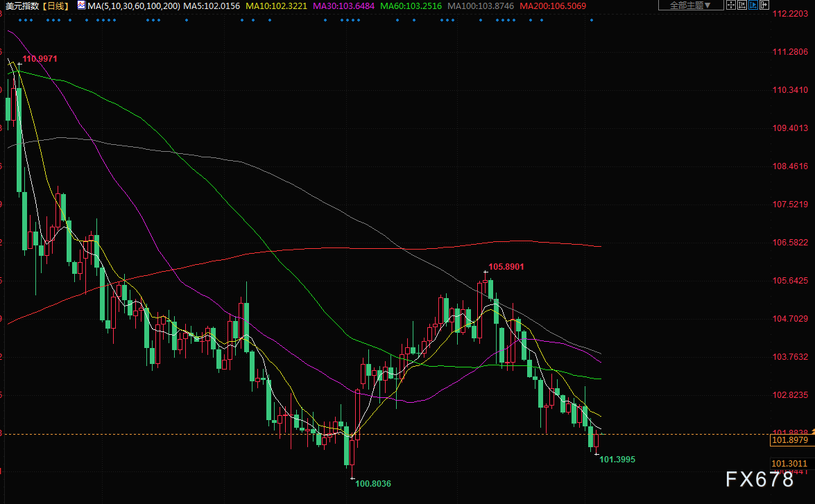The image size is (815, 504).
Task: Click the MA100:103.8746 gray label
Action: point(481,6)
